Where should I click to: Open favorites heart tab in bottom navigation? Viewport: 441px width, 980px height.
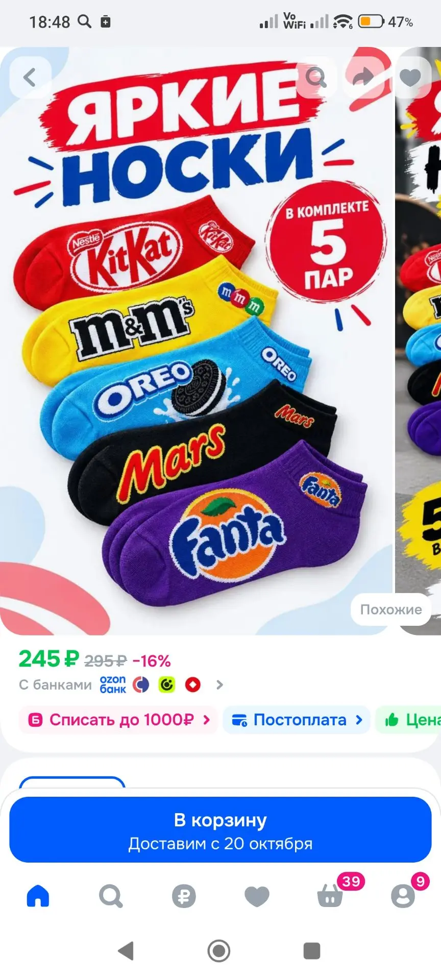(257, 896)
